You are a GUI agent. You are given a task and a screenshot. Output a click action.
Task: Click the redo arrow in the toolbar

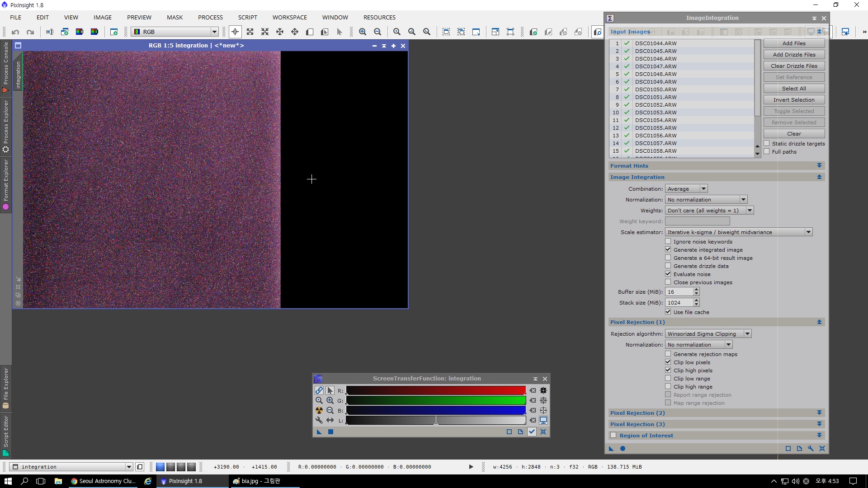tap(30, 32)
